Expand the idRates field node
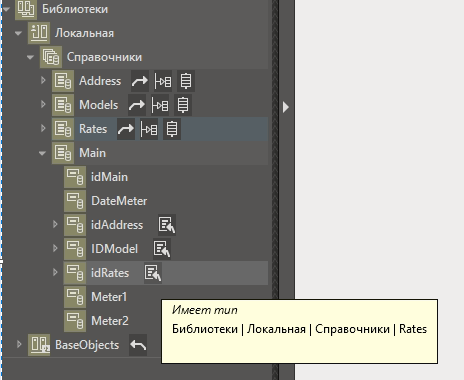The image size is (464, 380). pyautogui.click(x=55, y=272)
